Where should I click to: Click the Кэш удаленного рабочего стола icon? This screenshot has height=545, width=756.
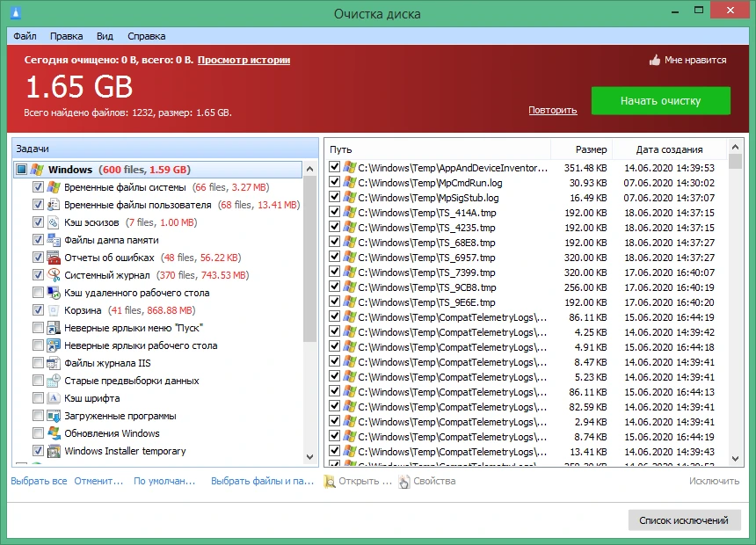coord(54,293)
